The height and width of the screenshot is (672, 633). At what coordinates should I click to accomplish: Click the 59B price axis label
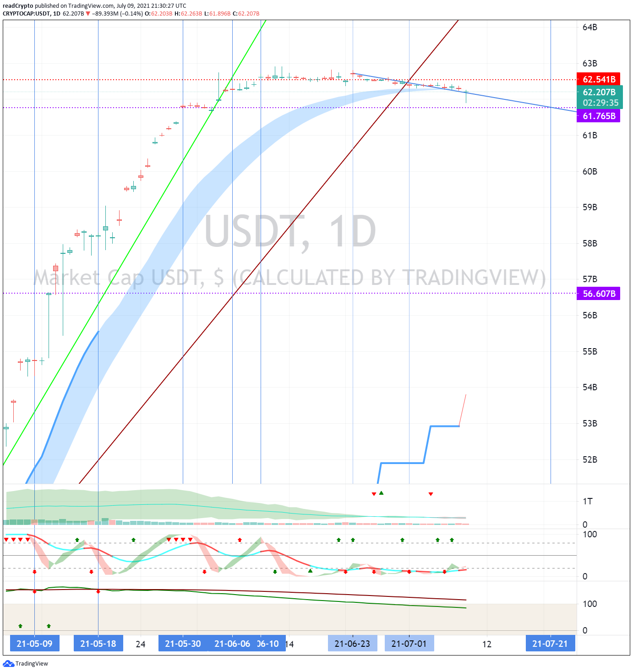click(x=590, y=207)
